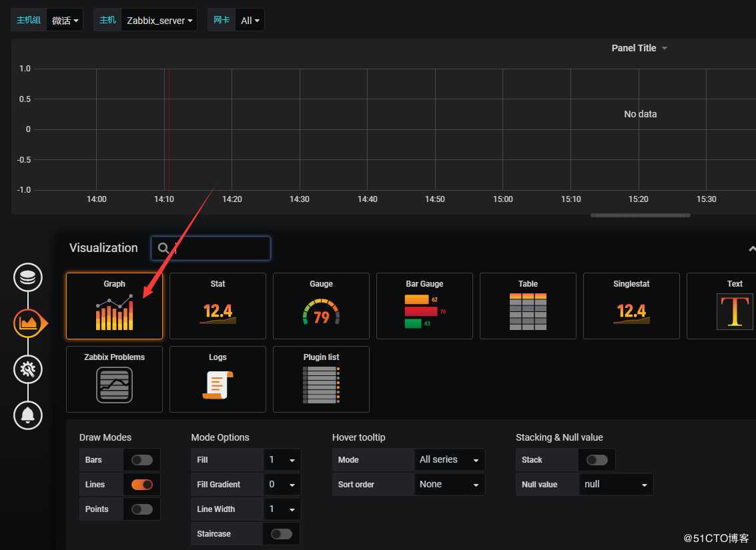Toggle the Lines draw mode switch

tap(142, 485)
